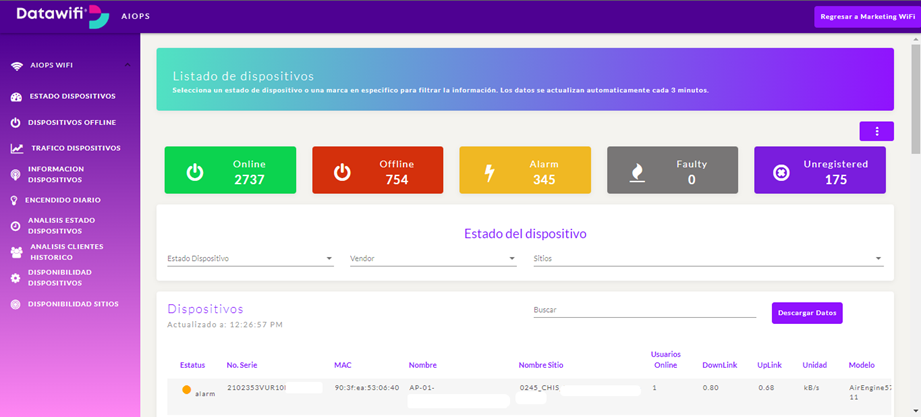This screenshot has width=921, height=417.
Task: Click Regresar a Marketing WiFi button
Action: click(867, 17)
